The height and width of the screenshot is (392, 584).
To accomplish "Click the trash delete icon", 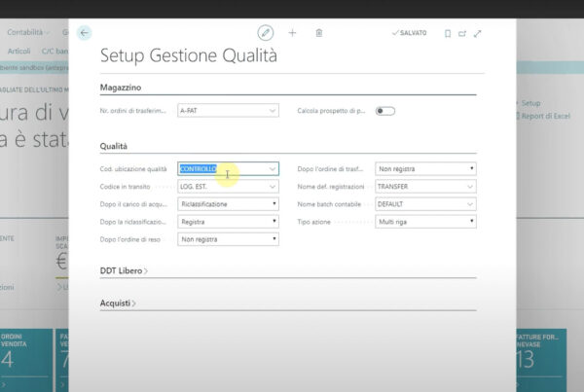I will tap(319, 33).
